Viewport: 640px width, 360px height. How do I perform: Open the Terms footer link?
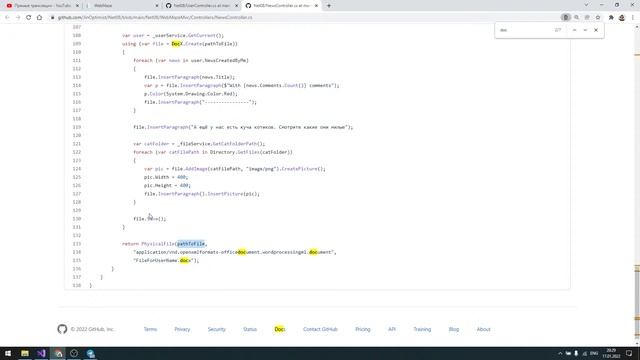pos(150,329)
